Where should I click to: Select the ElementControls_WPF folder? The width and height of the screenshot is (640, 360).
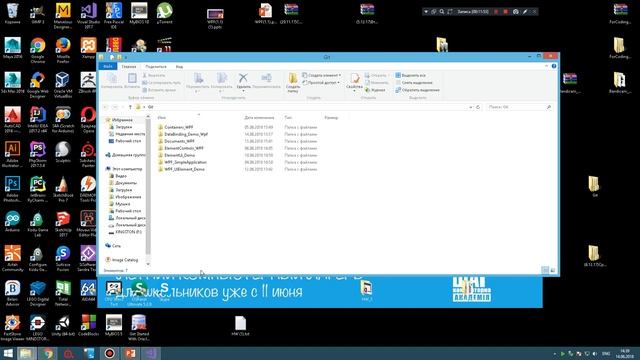click(x=184, y=148)
